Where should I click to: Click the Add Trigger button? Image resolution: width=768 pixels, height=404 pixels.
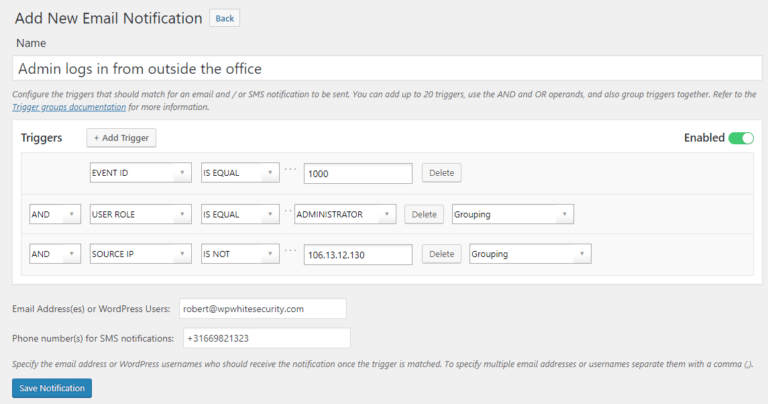coord(121,138)
